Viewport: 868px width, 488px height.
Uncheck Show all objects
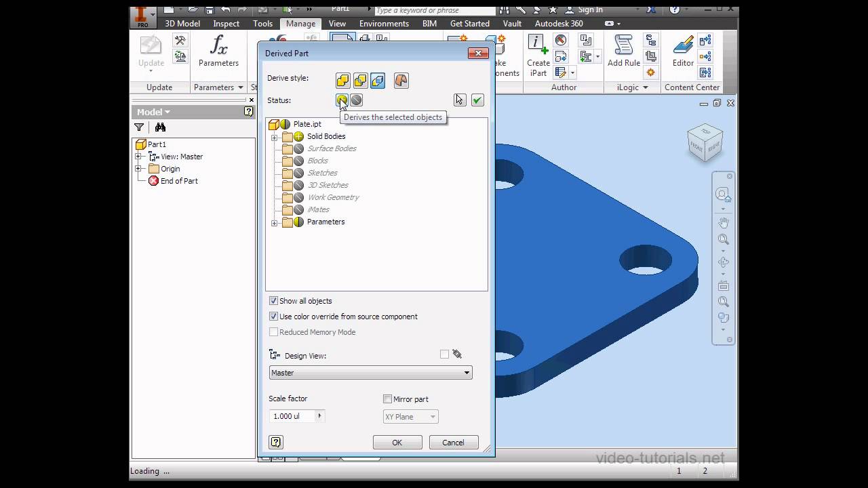click(x=274, y=301)
